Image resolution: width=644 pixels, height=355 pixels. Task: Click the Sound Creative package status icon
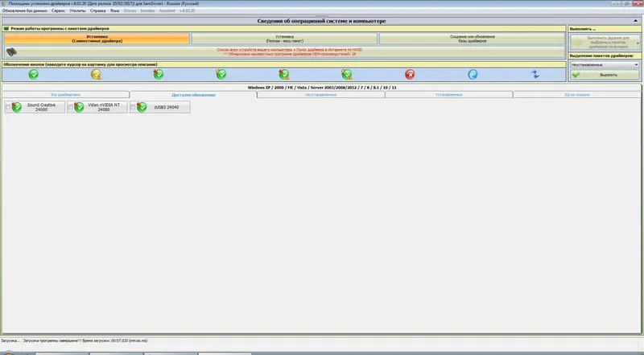point(17,107)
